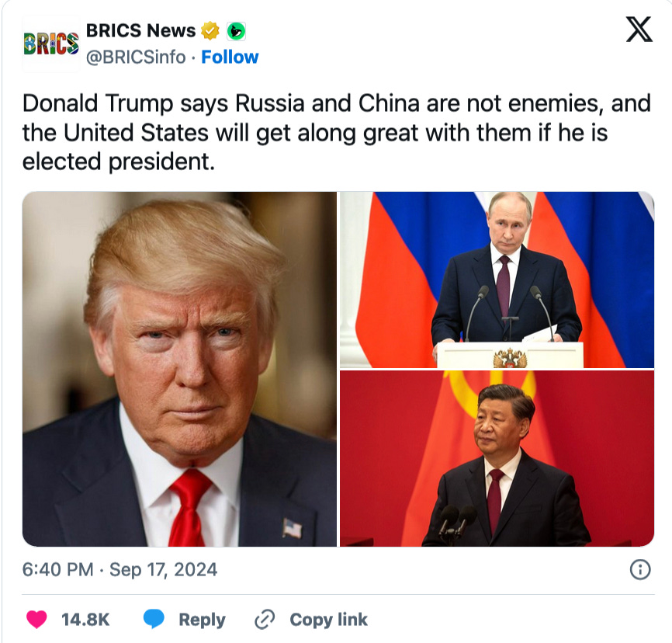Click the Copy link text
The width and height of the screenshot is (672, 643).
point(329,620)
